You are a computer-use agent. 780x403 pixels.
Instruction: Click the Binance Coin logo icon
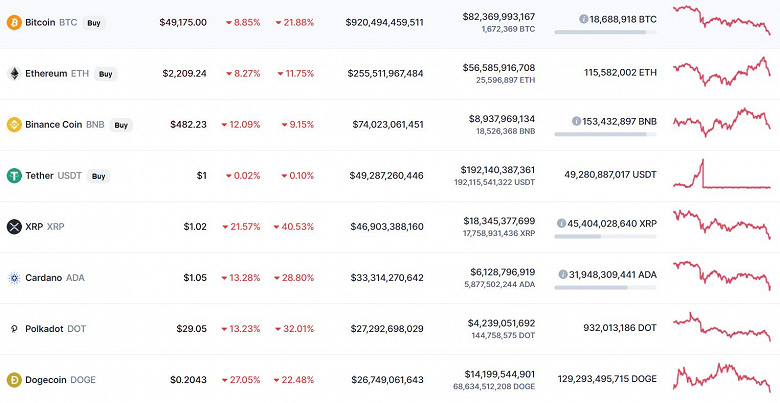pos(14,125)
